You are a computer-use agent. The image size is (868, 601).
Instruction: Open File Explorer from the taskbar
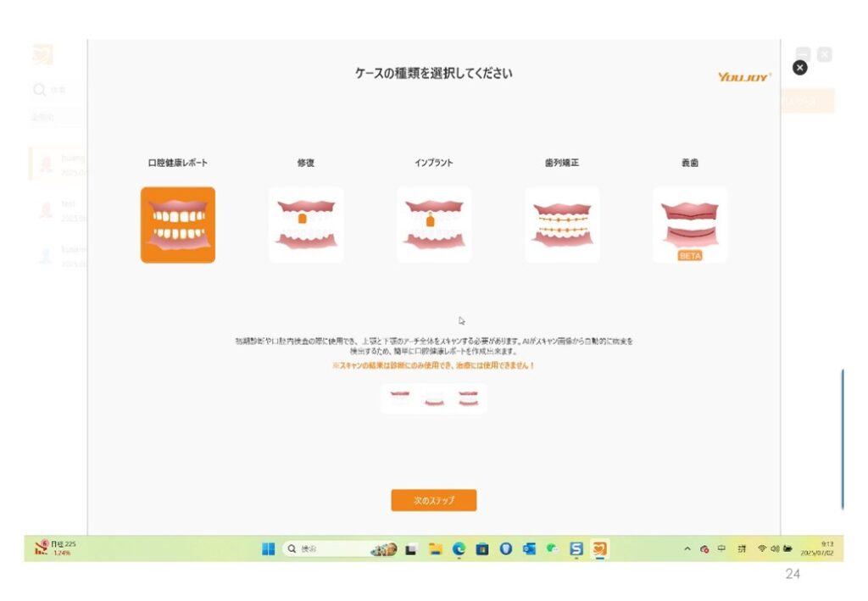click(435, 549)
